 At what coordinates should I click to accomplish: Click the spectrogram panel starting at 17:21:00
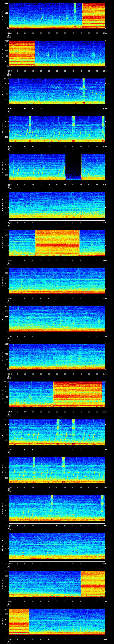57,281
